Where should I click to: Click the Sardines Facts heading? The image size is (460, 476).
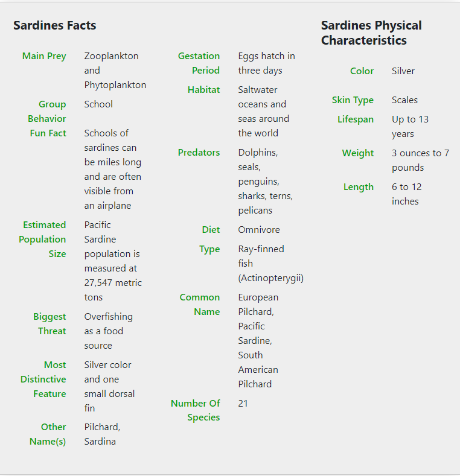pos(55,25)
